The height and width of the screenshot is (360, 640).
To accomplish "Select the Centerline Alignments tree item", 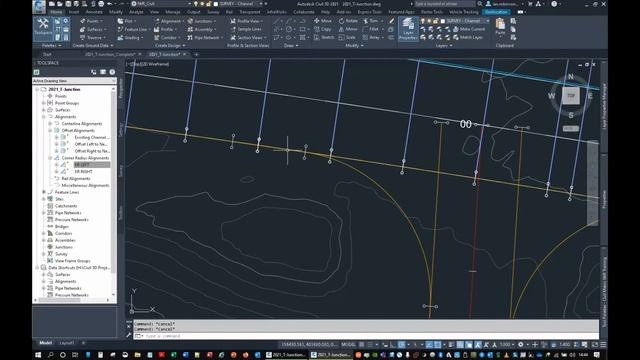I will tap(82, 124).
